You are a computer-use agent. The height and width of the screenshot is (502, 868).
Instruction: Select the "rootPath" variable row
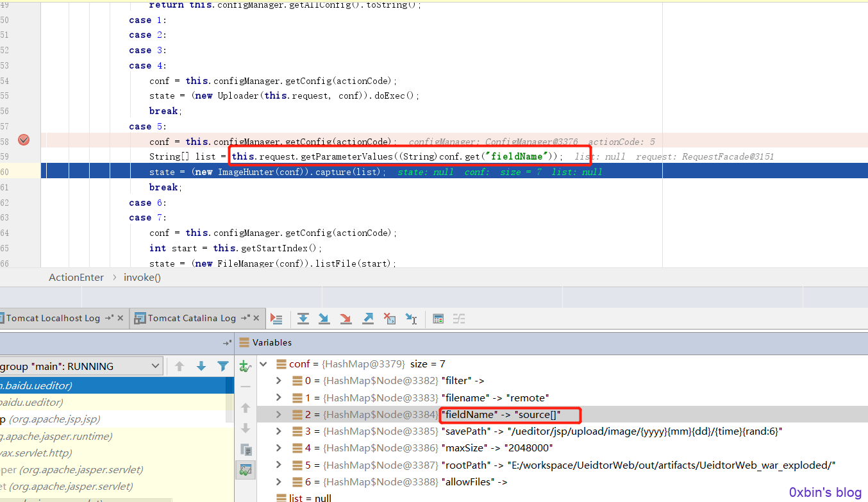click(562, 465)
